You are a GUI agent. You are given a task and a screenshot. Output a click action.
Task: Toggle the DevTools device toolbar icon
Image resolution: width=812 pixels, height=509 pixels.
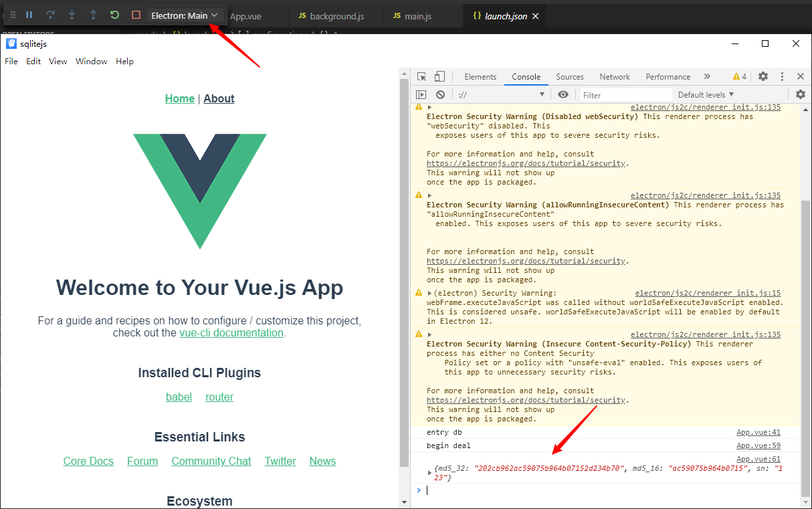(x=439, y=77)
